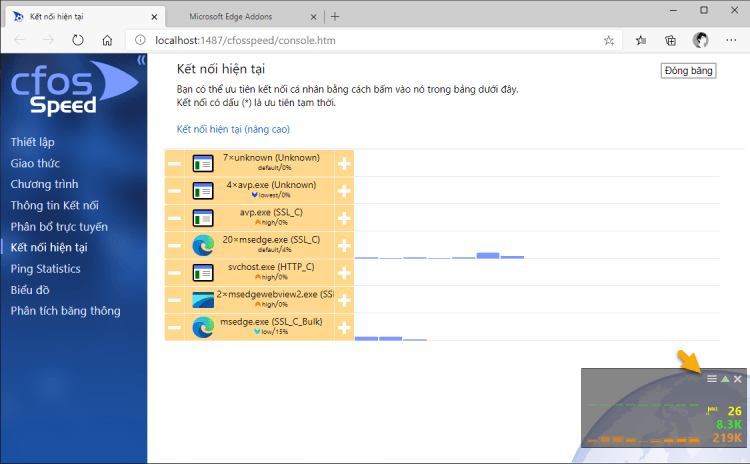
Task: Click the green triangle in status window
Action: (725, 379)
